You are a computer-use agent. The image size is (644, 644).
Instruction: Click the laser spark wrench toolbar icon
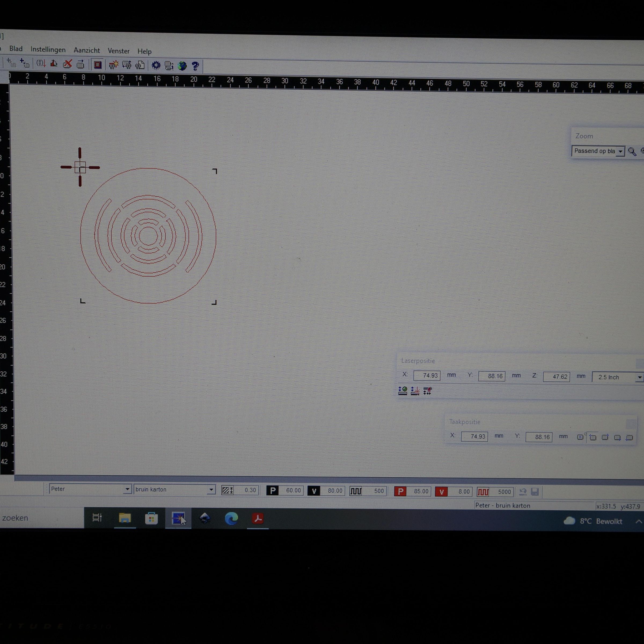(x=113, y=65)
